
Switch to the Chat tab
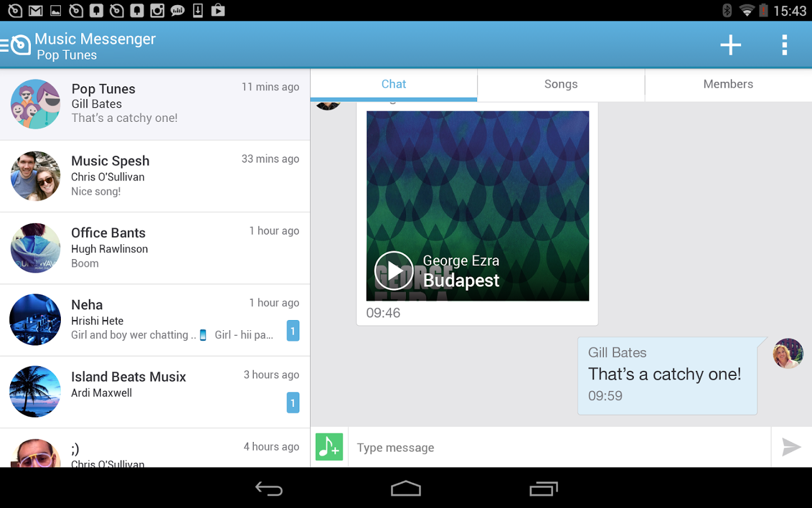tap(394, 84)
